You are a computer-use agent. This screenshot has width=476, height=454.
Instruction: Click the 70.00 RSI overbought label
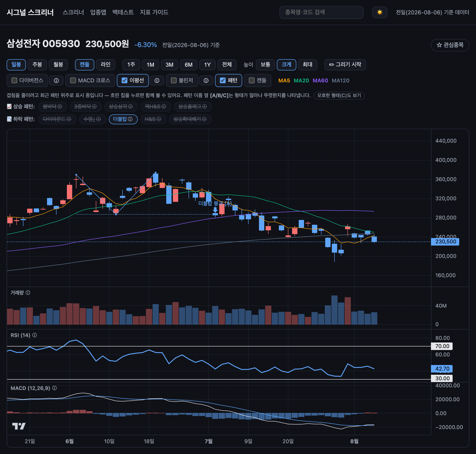442,346
